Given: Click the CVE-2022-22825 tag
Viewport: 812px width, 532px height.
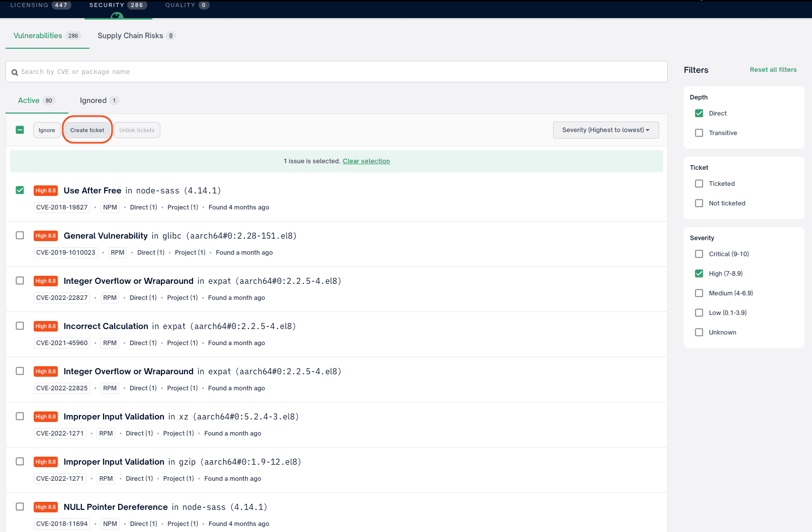Looking at the screenshot, I should 62,388.
